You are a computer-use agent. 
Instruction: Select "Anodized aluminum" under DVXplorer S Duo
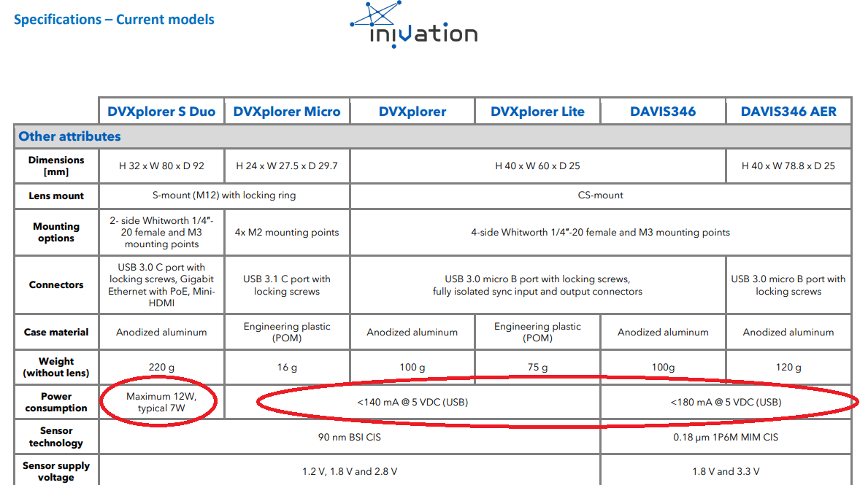click(161, 332)
